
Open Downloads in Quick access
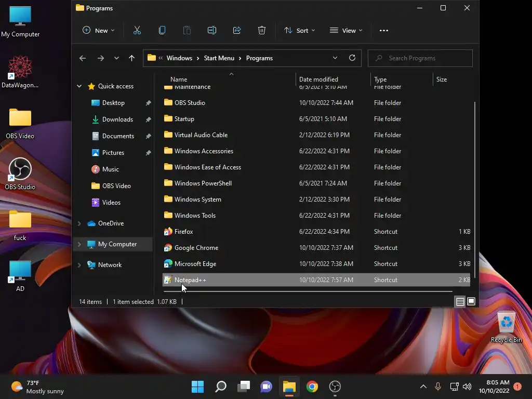pos(117,119)
